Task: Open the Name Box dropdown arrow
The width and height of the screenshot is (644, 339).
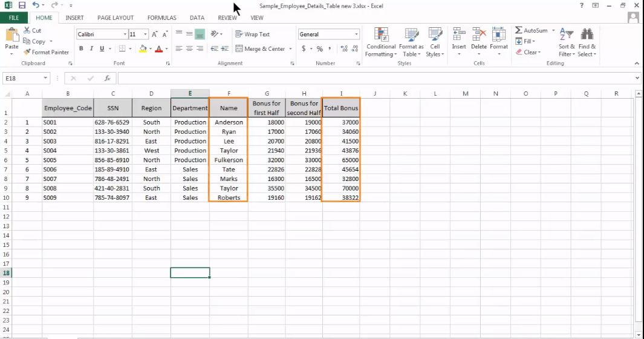Action: pyautogui.click(x=46, y=79)
